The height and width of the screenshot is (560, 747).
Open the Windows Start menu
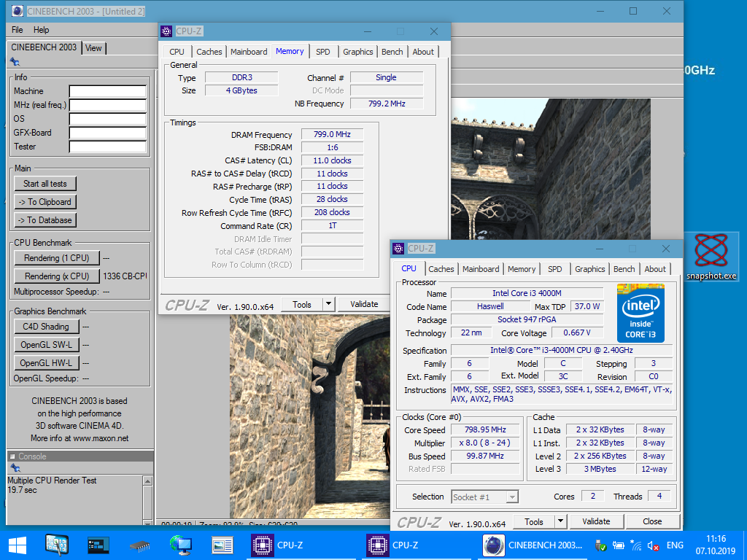(x=18, y=545)
